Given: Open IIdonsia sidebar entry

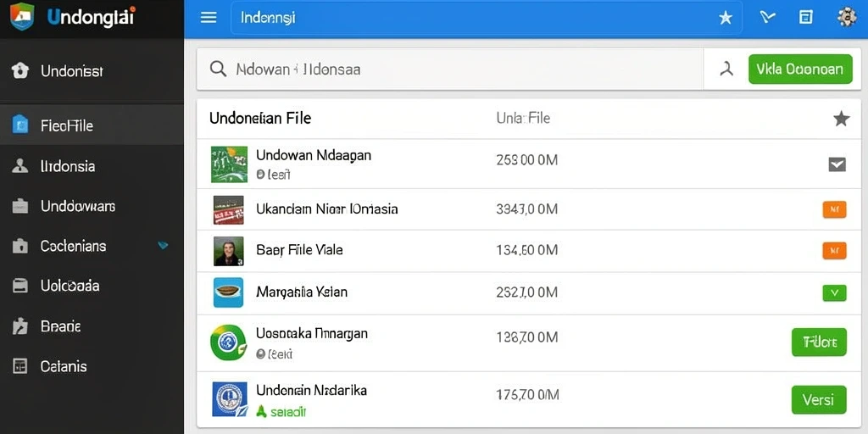Looking at the screenshot, I should 92,166.
